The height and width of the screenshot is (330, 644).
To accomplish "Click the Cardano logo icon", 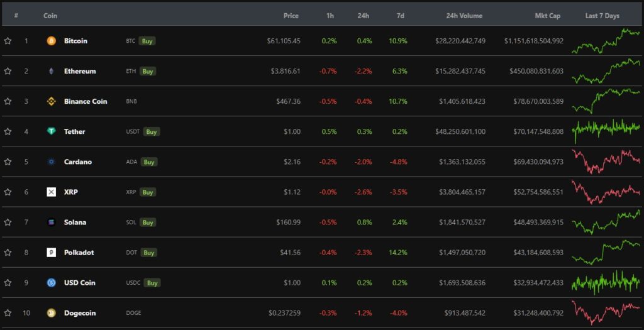I will tap(51, 162).
